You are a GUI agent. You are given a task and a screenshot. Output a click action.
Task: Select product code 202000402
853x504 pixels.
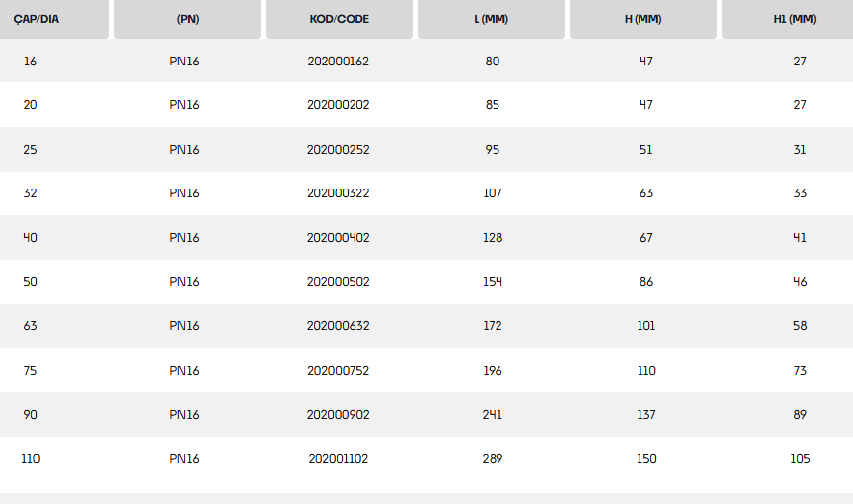pyautogui.click(x=338, y=238)
